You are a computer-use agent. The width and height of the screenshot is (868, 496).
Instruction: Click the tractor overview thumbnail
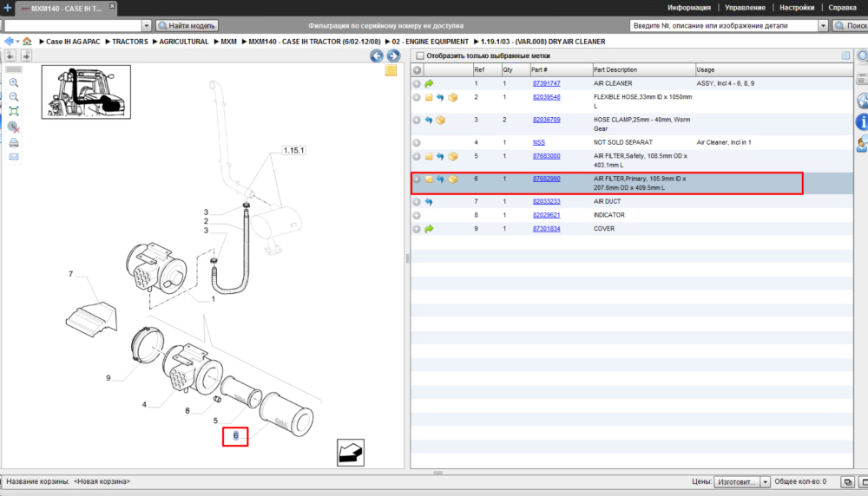point(86,92)
